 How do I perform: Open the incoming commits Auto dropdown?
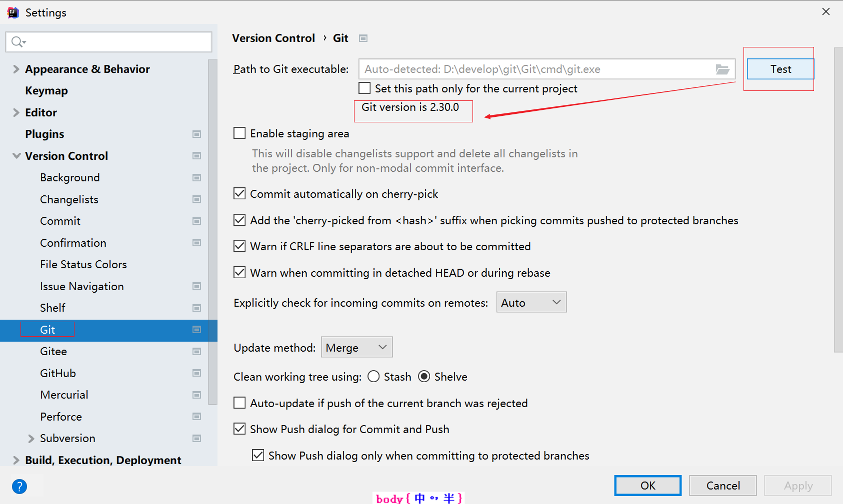click(x=531, y=303)
